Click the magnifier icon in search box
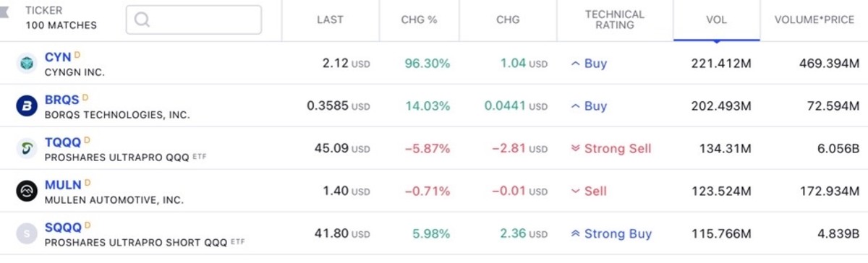The image size is (868, 263). coord(142,20)
